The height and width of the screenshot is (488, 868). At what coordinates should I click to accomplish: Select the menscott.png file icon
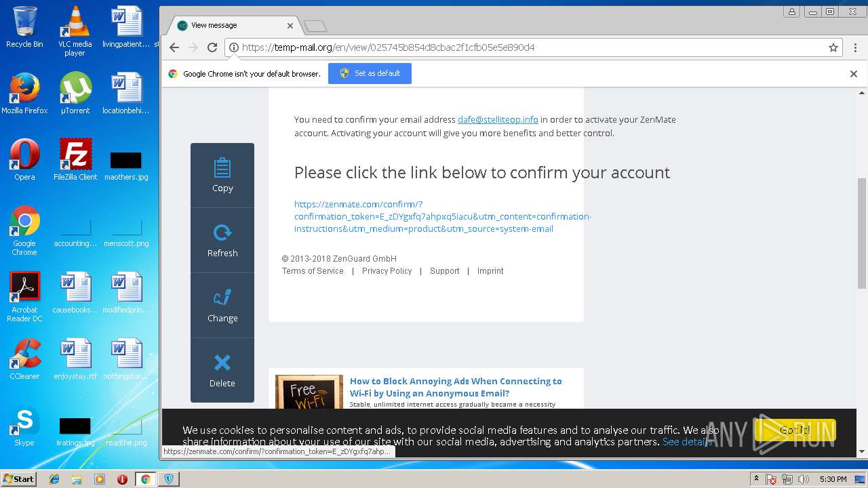click(126, 234)
